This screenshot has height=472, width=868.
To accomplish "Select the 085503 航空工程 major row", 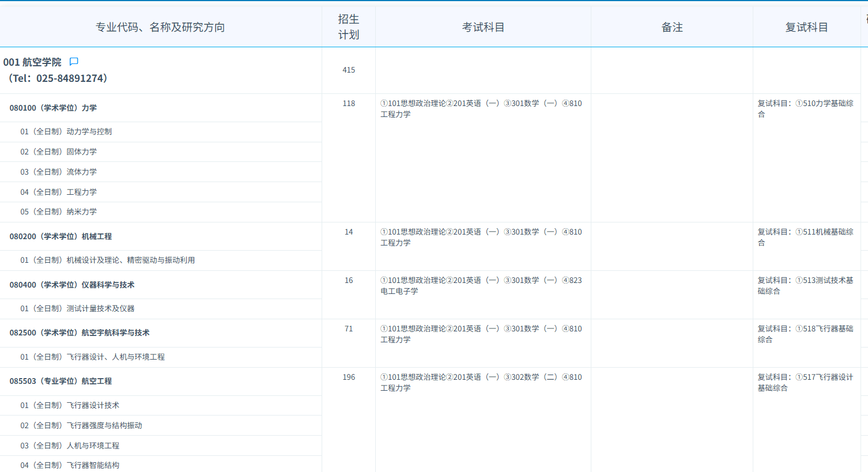I will [61, 381].
